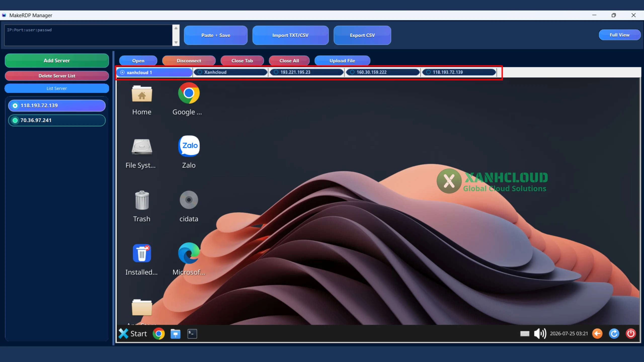Click the List Server button
This screenshot has height=362, width=644.
[57, 88]
